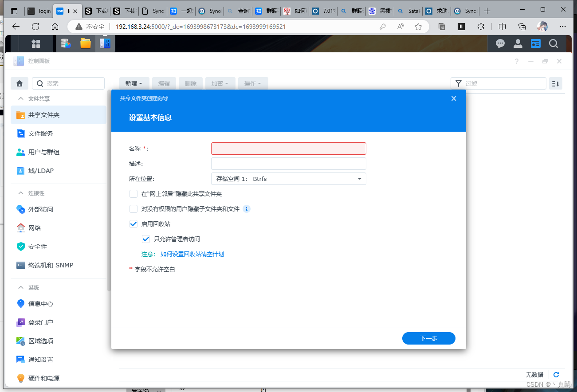
Task: Switch to the 7.01 browser tab
Action: coord(323,11)
